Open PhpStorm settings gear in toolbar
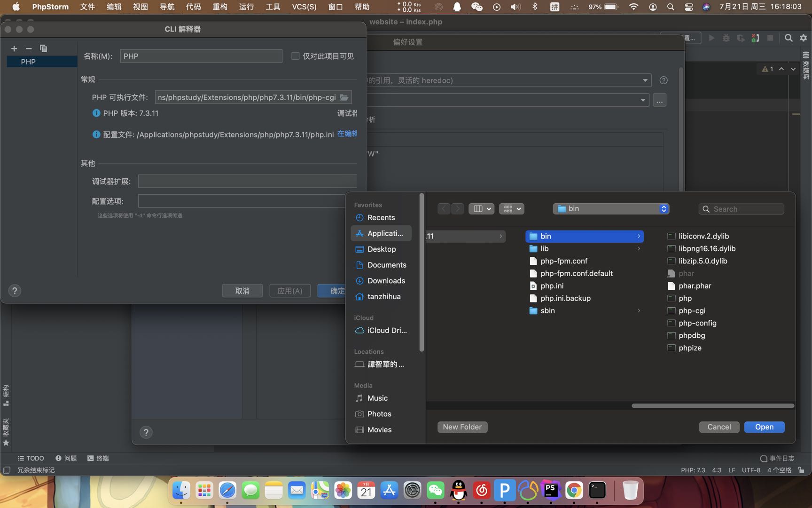This screenshot has height=508, width=812. 804,38
